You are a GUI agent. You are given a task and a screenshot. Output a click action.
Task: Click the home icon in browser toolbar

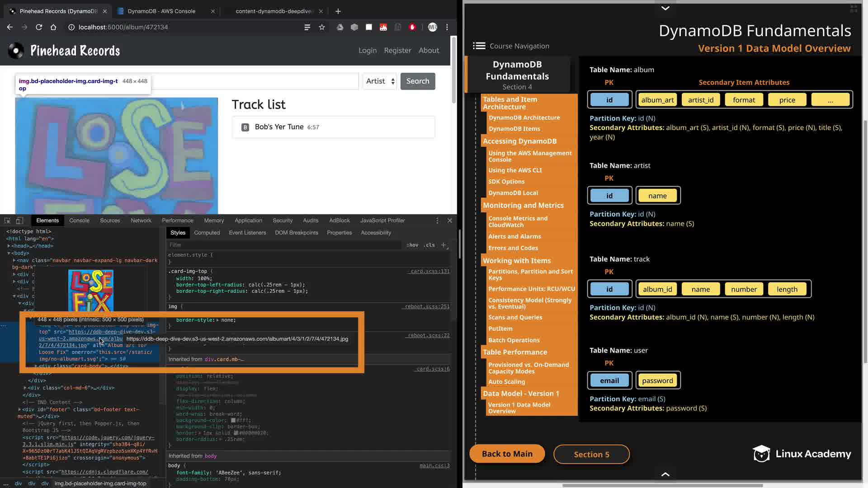pos(53,27)
